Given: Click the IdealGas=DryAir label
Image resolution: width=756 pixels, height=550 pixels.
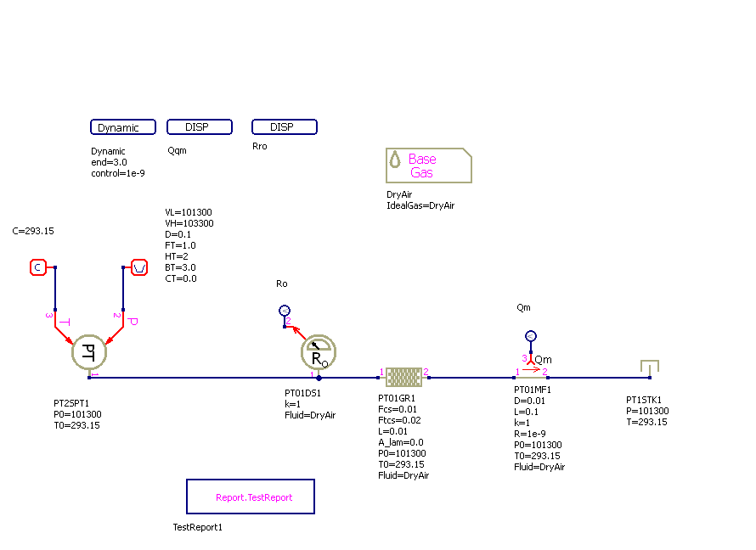Looking at the screenshot, I should [420, 205].
